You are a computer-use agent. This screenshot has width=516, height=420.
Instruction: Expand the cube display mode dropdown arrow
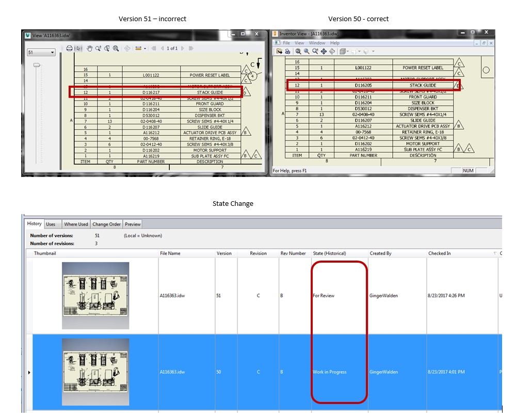pyautogui.click(x=348, y=52)
